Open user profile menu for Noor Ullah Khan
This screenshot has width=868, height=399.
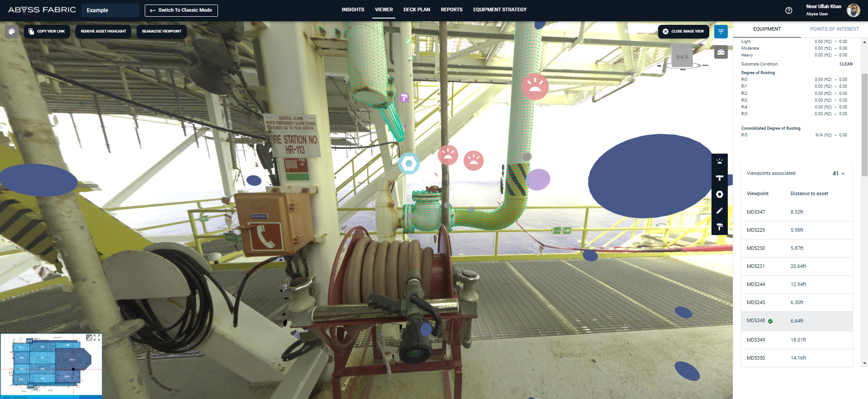point(853,10)
